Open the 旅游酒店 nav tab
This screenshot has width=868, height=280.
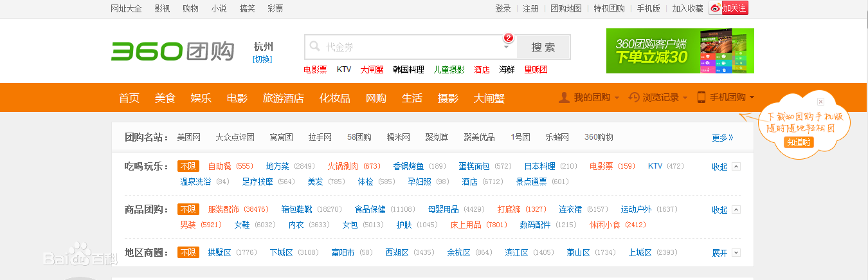click(x=284, y=98)
